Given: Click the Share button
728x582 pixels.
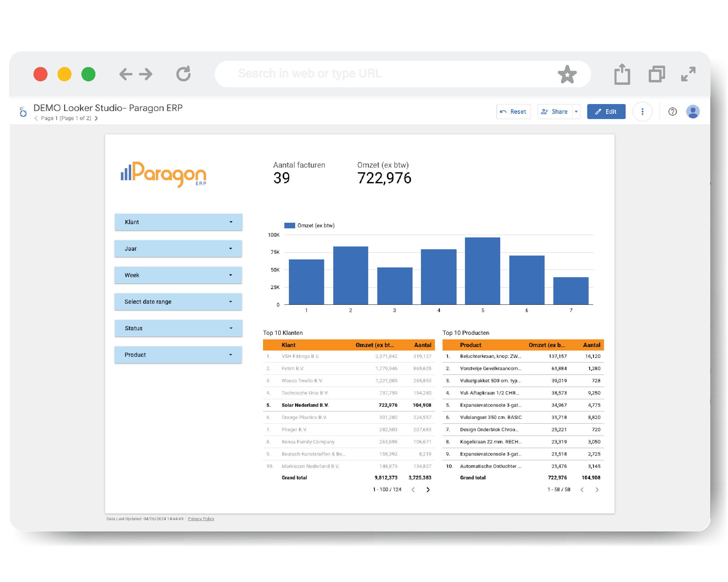Looking at the screenshot, I should click(555, 112).
